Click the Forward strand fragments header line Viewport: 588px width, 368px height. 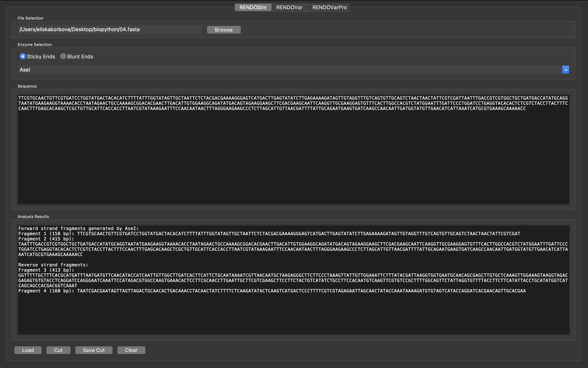point(79,228)
